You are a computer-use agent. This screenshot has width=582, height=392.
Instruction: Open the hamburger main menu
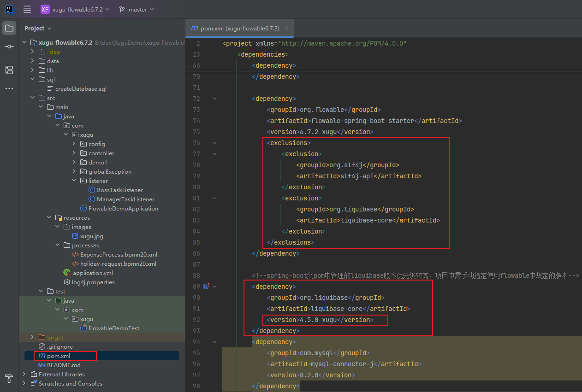pyautogui.click(x=27, y=9)
